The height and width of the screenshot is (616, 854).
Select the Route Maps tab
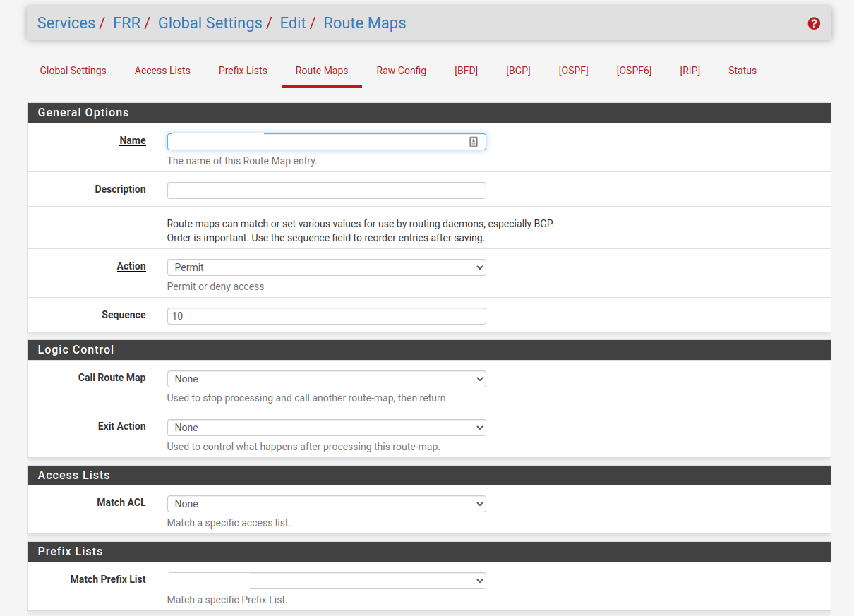[x=322, y=71]
